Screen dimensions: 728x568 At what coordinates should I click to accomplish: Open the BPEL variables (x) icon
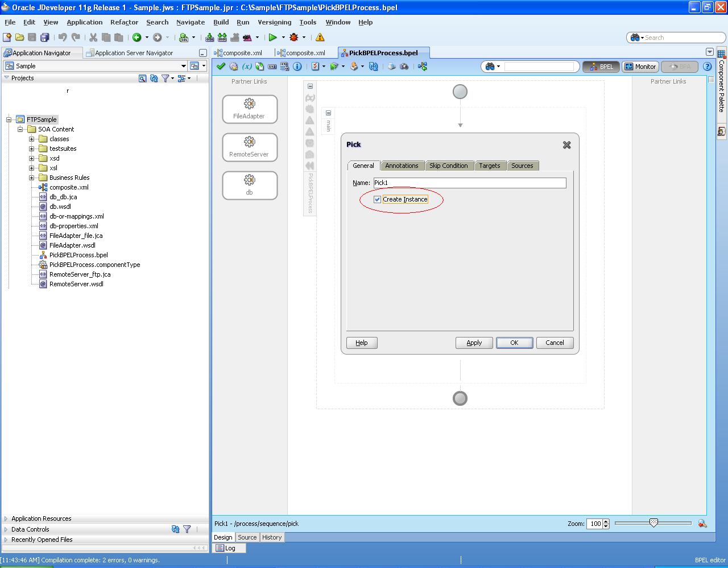pos(247,66)
